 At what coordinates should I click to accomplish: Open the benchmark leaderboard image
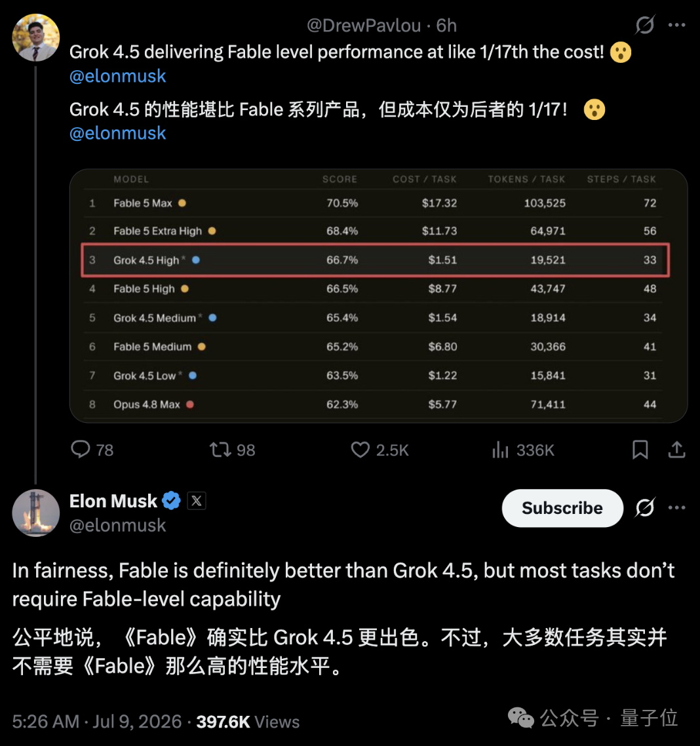tap(379, 296)
